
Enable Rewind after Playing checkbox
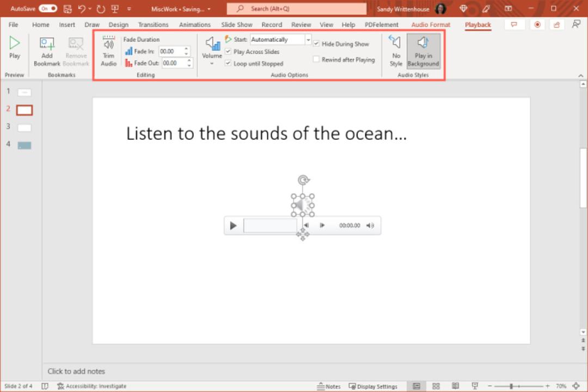click(316, 59)
